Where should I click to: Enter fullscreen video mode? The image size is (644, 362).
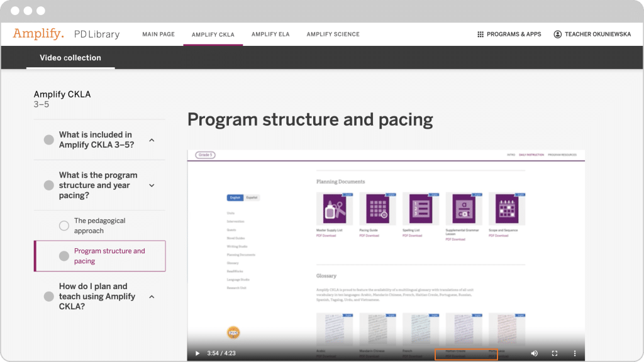pos(555,353)
